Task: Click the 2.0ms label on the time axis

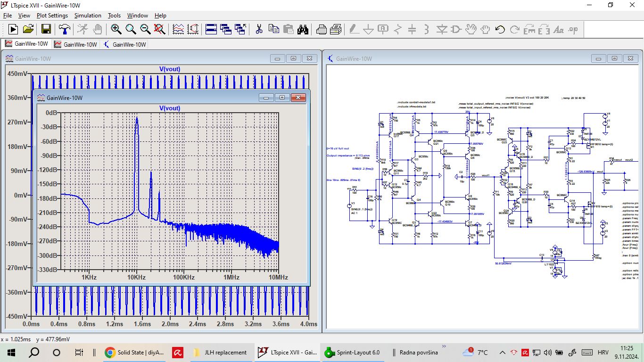Action: pos(170,324)
